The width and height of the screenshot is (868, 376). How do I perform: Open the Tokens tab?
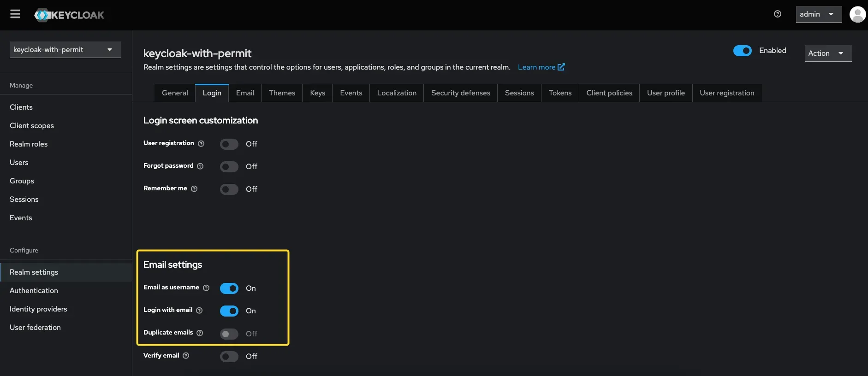[560, 93]
